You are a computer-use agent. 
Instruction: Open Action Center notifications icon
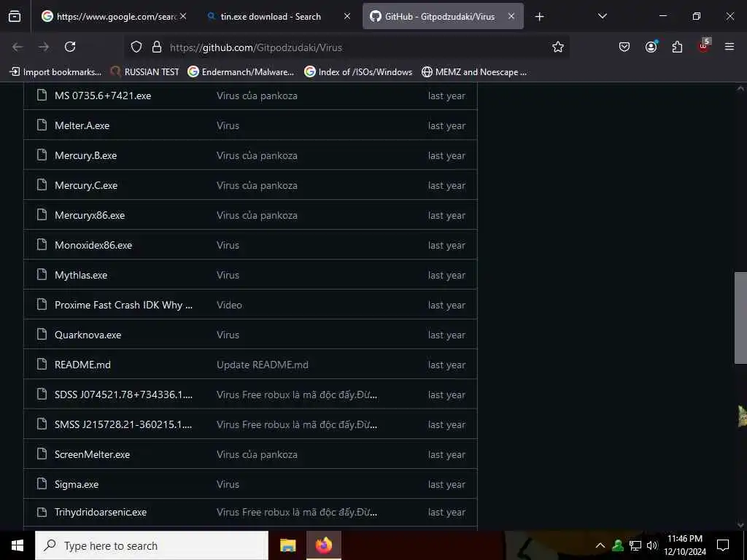point(723,545)
